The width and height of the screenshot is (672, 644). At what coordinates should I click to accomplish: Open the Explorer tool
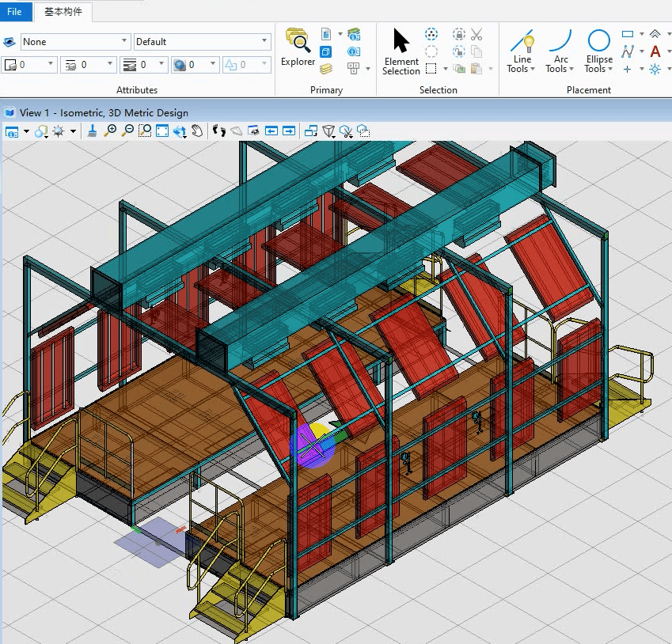pos(298,47)
